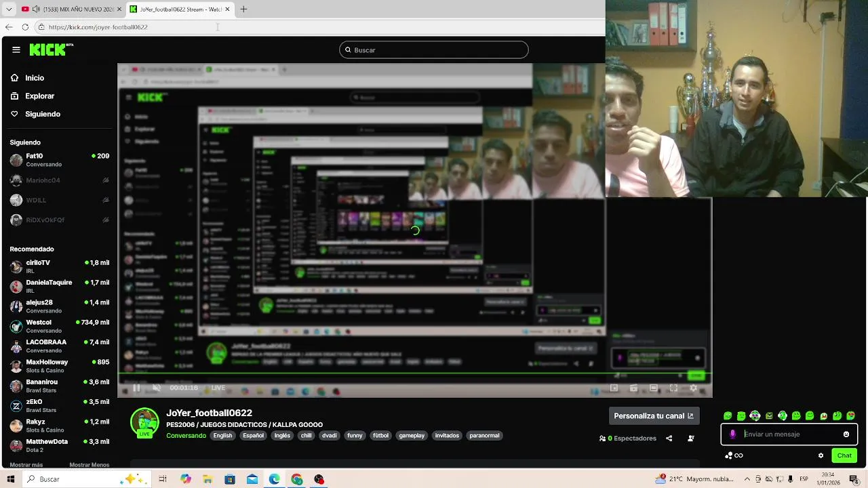Click the Conversando category link

tap(186, 436)
